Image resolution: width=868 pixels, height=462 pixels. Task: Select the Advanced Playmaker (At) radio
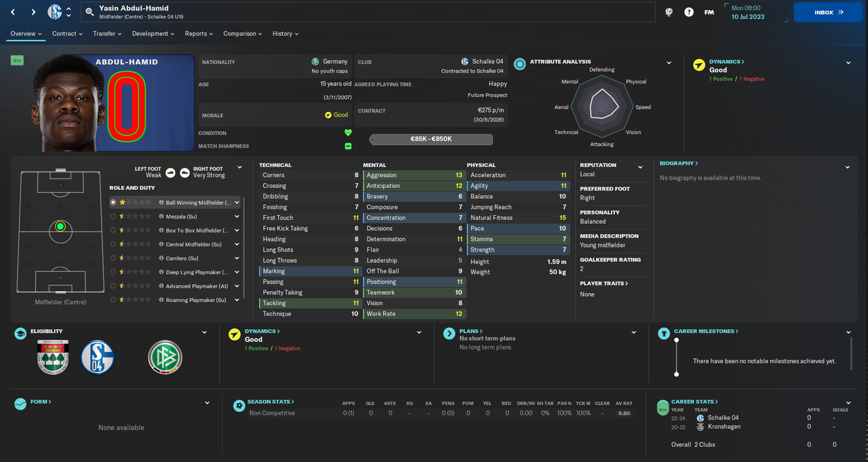click(113, 286)
